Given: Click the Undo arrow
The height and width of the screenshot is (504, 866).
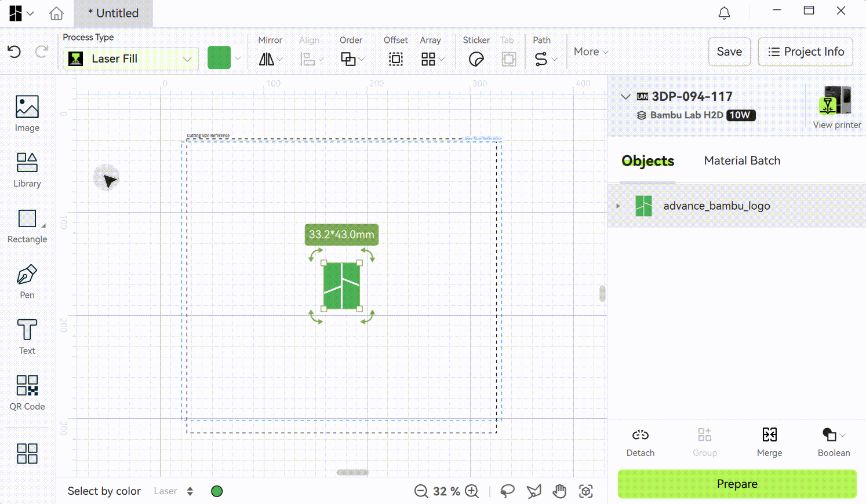Looking at the screenshot, I should (14, 52).
